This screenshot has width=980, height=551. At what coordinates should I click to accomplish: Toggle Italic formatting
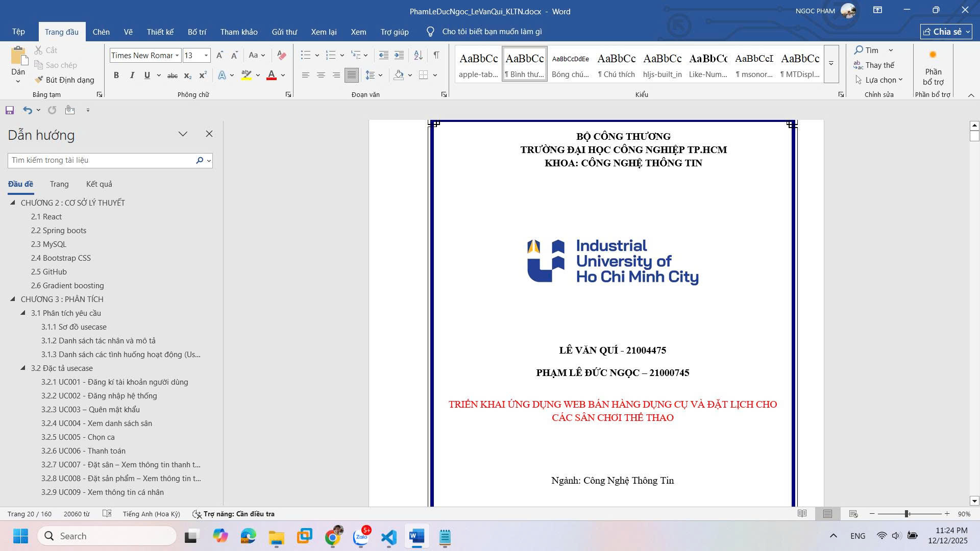[x=132, y=76]
